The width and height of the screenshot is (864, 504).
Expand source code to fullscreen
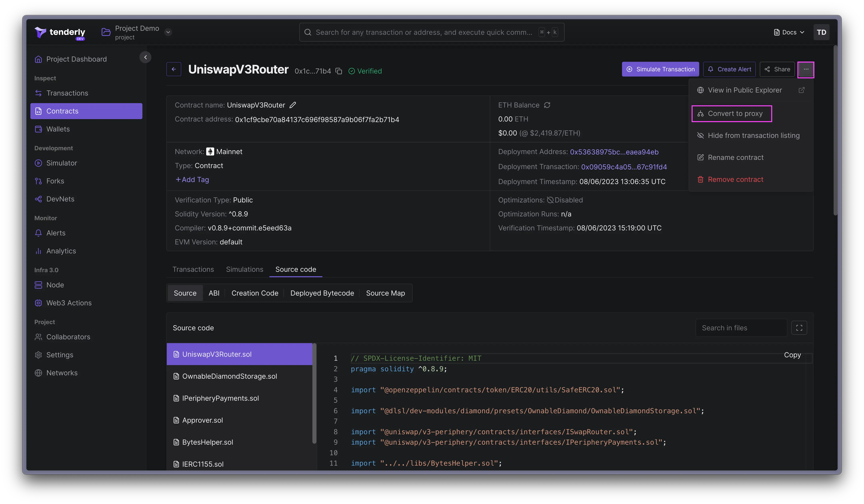(x=799, y=328)
